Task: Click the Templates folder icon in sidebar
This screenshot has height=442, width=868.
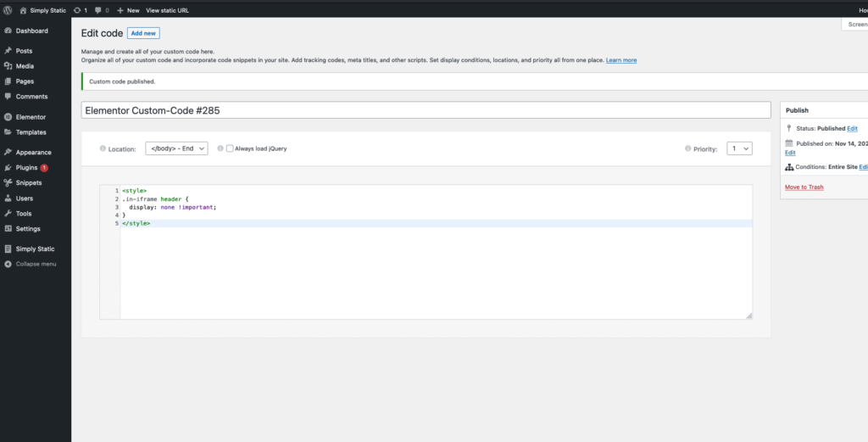Action: coord(8,132)
